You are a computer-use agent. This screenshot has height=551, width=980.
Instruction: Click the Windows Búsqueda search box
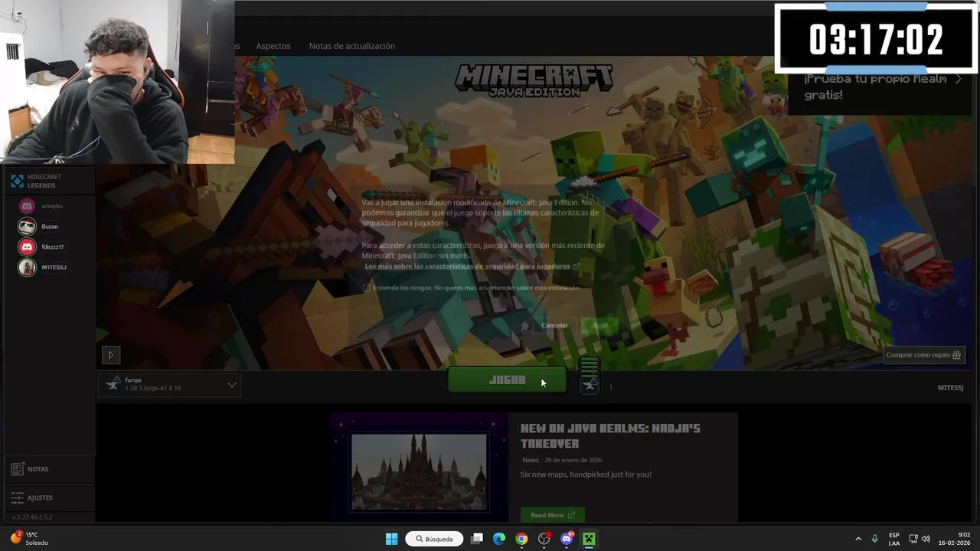tap(434, 539)
